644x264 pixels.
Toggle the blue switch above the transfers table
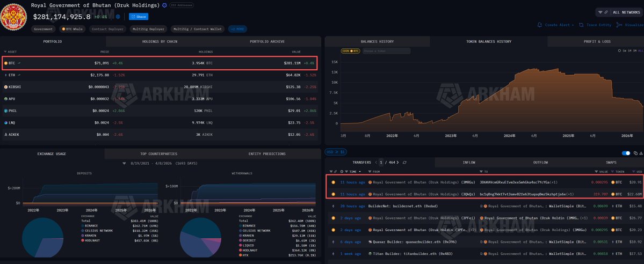(626, 153)
